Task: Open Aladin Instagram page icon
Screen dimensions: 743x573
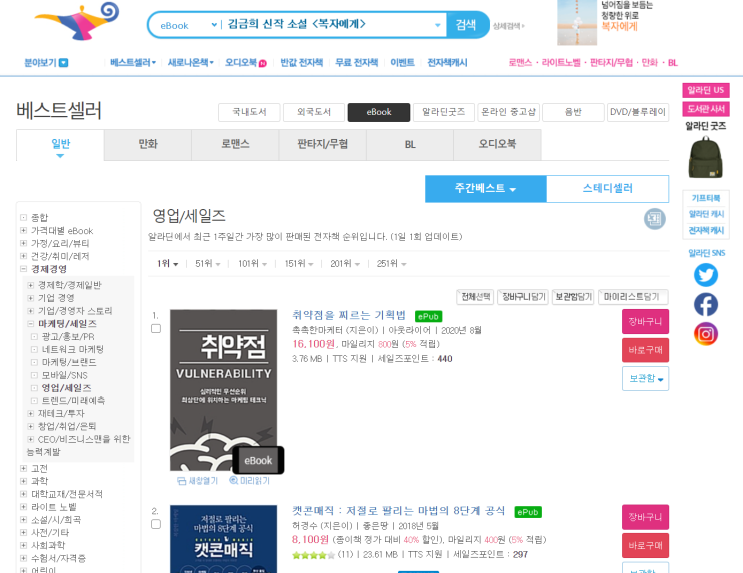Action: coord(706,334)
